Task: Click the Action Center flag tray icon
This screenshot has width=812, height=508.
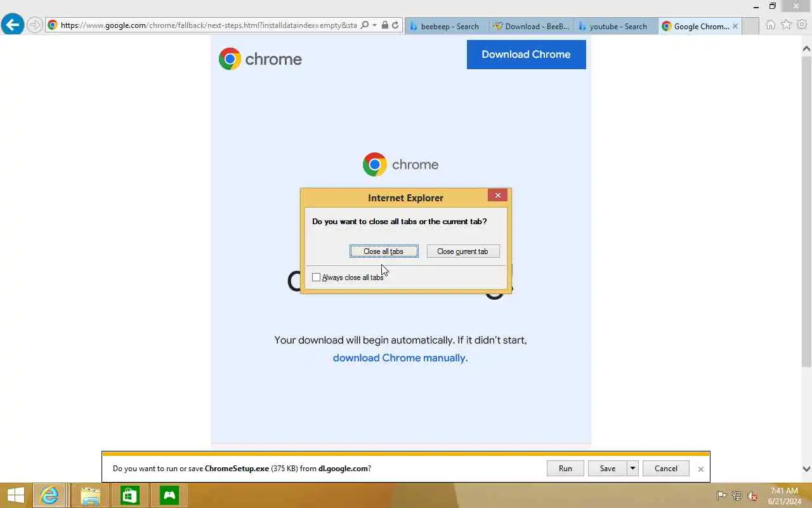Action: tap(721, 496)
